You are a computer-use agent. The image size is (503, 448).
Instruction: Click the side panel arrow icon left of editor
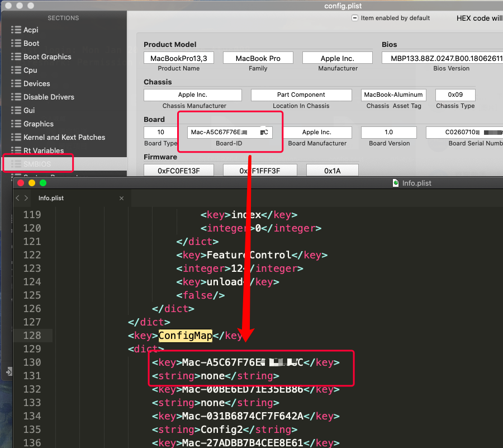click(x=9, y=371)
